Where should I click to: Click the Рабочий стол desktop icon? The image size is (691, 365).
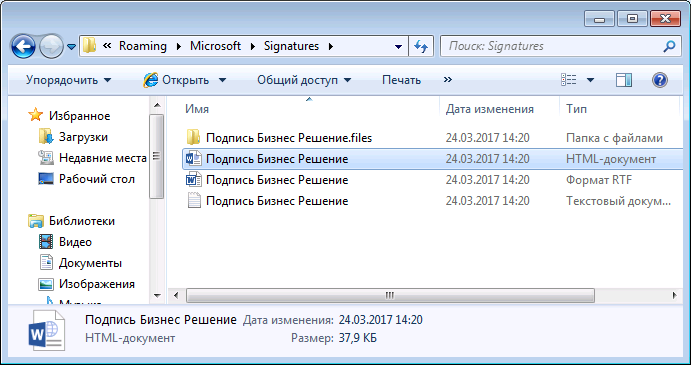pyautogui.click(x=45, y=179)
